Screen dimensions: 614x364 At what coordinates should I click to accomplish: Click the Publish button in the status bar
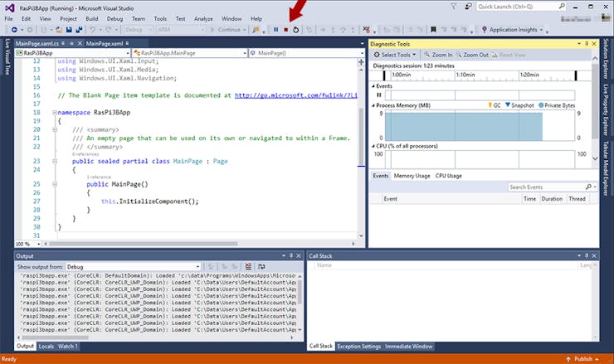pos(582,359)
